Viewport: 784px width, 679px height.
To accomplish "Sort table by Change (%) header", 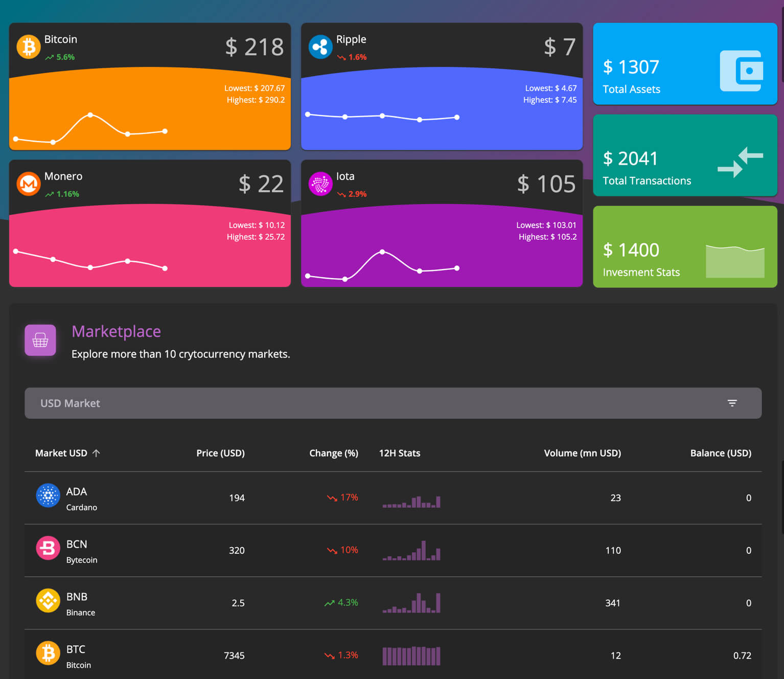I will 334,453.
